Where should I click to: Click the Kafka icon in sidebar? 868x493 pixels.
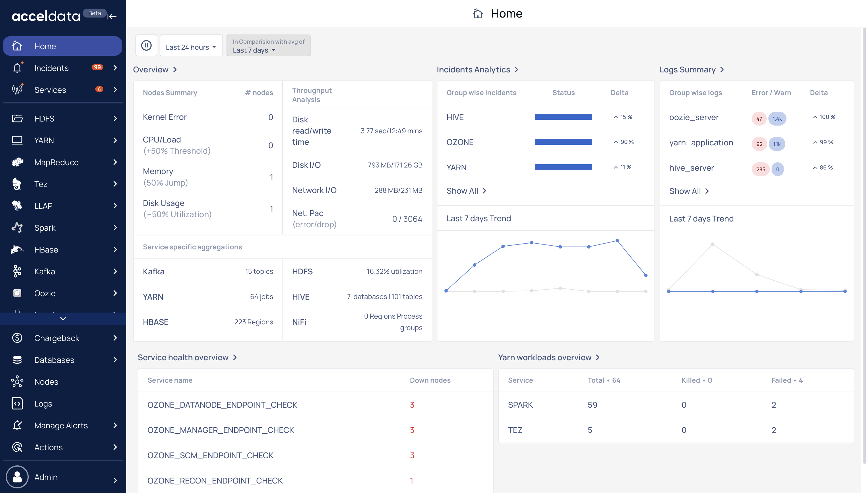17,271
